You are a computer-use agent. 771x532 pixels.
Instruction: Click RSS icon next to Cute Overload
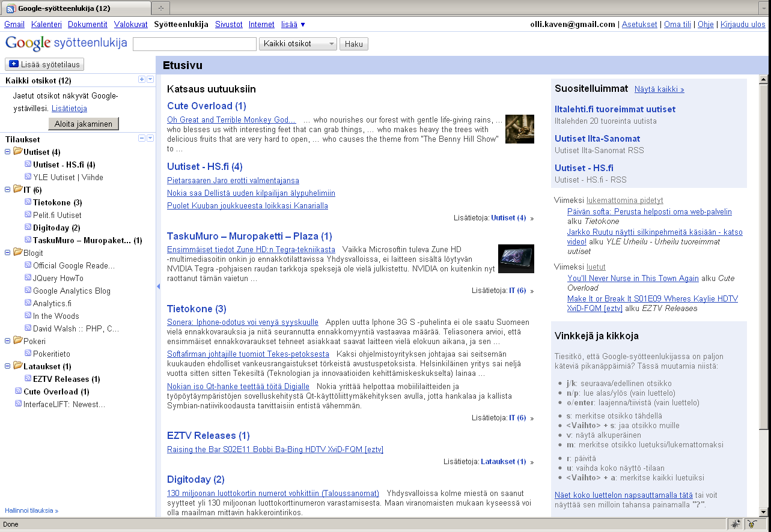18,391
